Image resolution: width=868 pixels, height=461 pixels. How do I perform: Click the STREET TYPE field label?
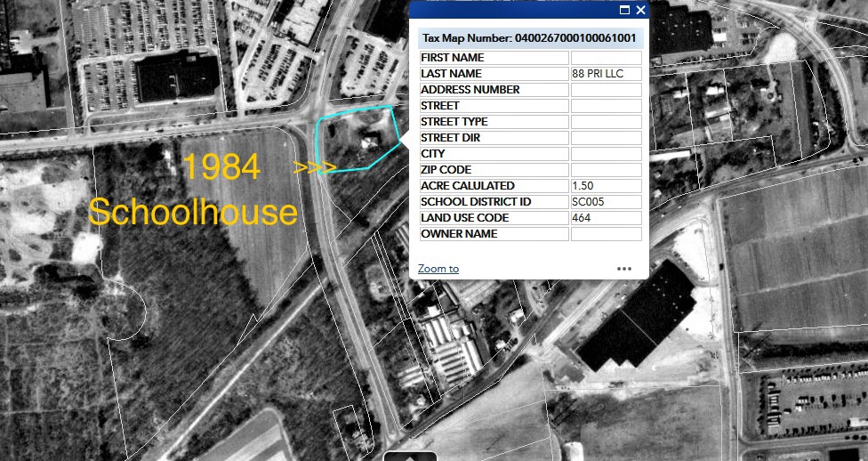point(454,122)
